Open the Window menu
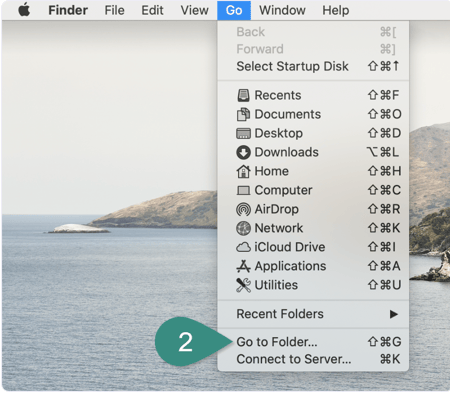 tap(282, 10)
